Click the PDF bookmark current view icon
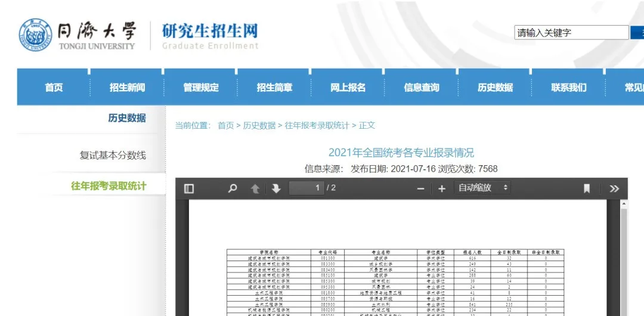Image resolution: width=644 pixels, height=316 pixels. [x=587, y=188]
